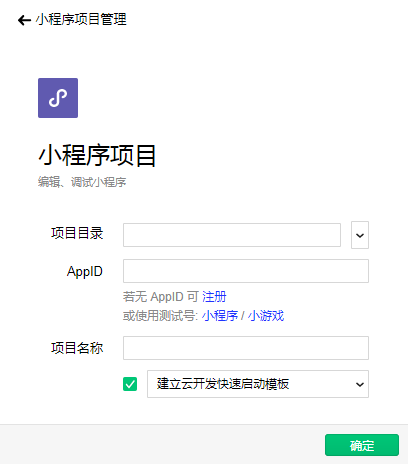Open the 建立云开发快速启动模板 dropdown
The width and height of the screenshot is (408, 464).
(258, 384)
